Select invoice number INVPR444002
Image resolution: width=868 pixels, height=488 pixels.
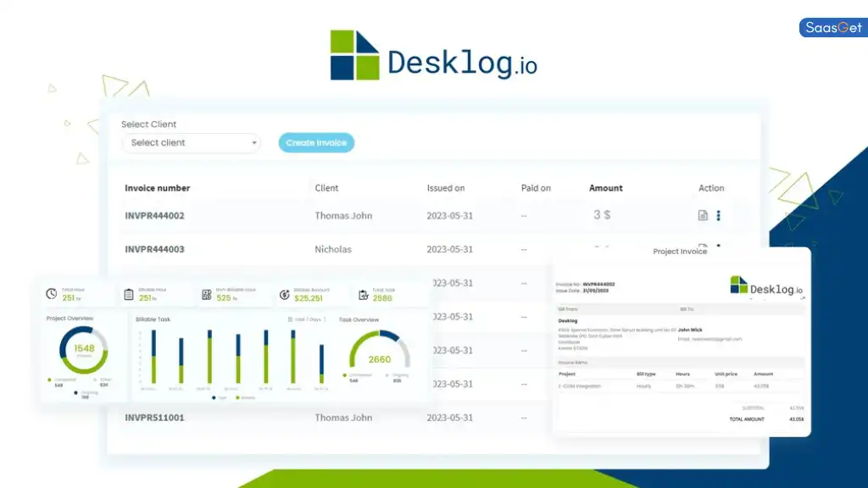[x=154, y=216]
